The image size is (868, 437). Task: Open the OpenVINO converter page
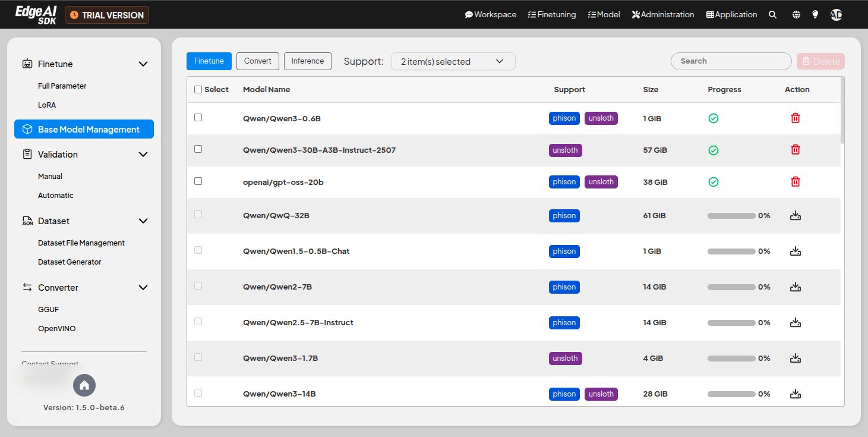click(57, 328)
